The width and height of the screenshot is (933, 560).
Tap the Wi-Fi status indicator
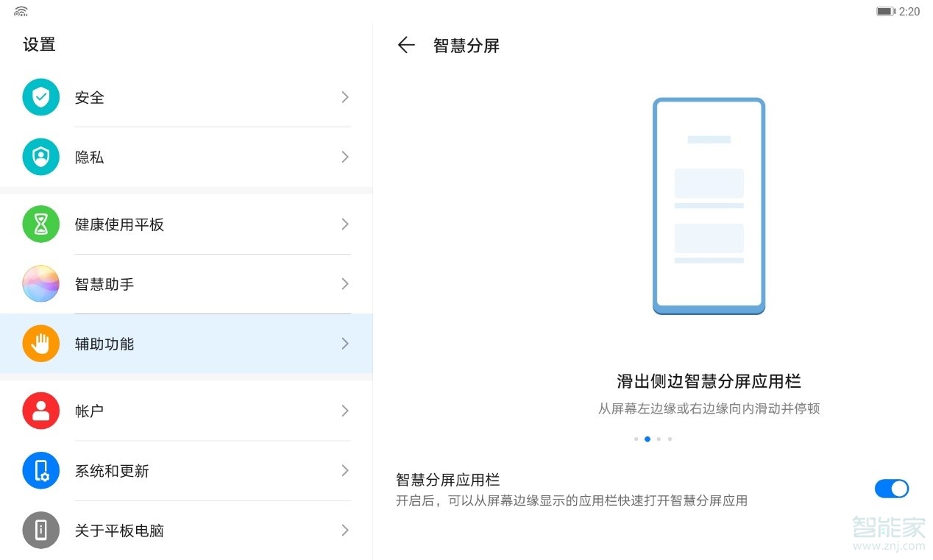tap(19, 11)
